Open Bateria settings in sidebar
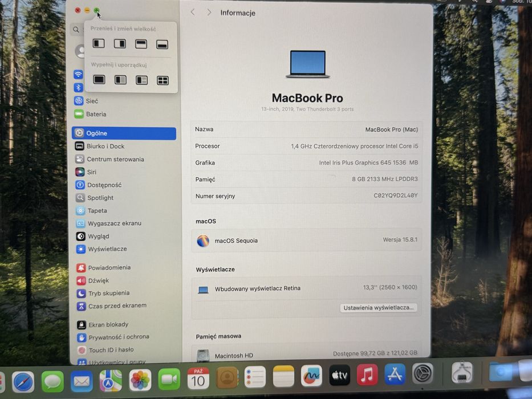Screen dimensions: 532x399 click(124, 114)
